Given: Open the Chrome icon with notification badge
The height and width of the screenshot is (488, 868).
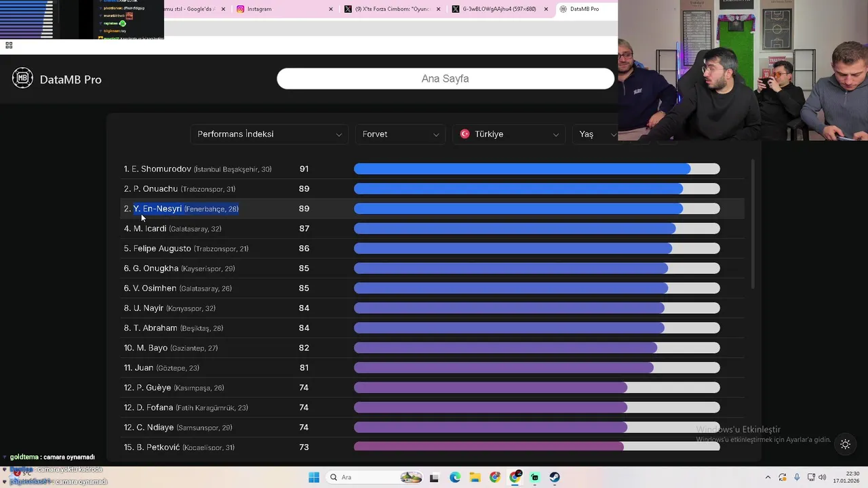Looking at the screenshot, I should point(515,477).
